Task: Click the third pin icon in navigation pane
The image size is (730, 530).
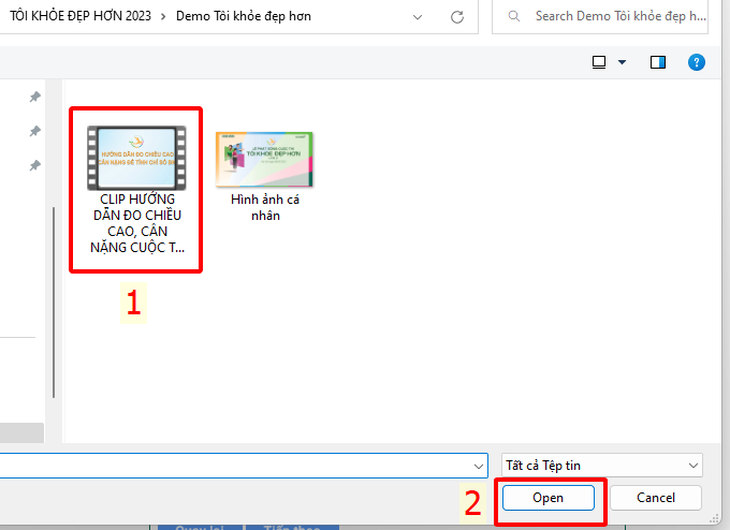Action: point(35,165)
